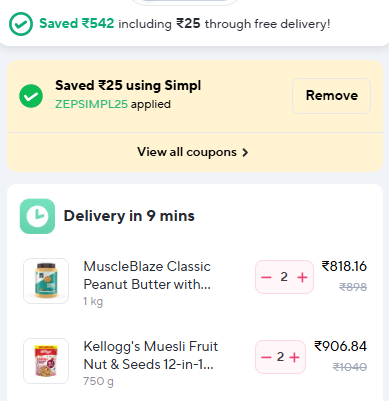Increase Kellogg's Muesli quantity with plus
Viewport: 389px width, 401px height.
click(x=294, y=357)
